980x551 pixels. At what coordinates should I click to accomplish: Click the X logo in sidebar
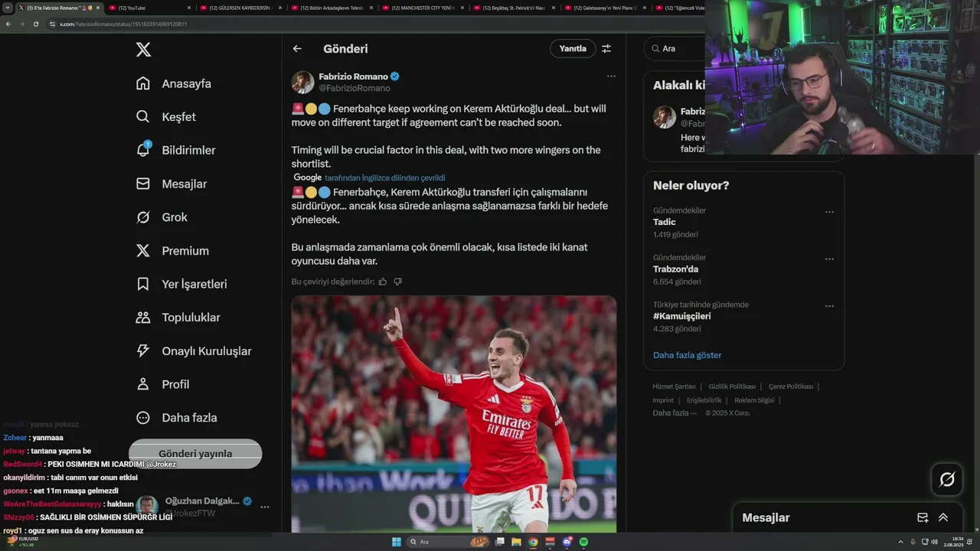click(x=143, y=50)
